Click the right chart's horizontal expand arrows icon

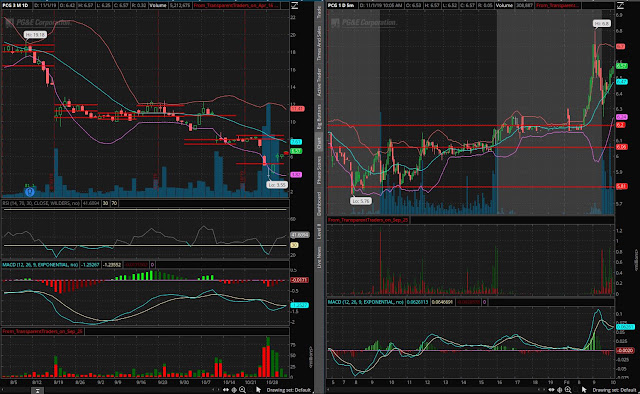(551, 390)
